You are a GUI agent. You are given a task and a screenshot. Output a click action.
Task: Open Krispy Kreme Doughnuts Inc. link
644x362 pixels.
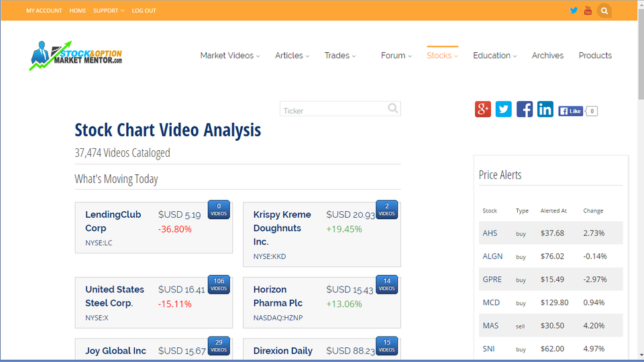[x=282, y=228]
